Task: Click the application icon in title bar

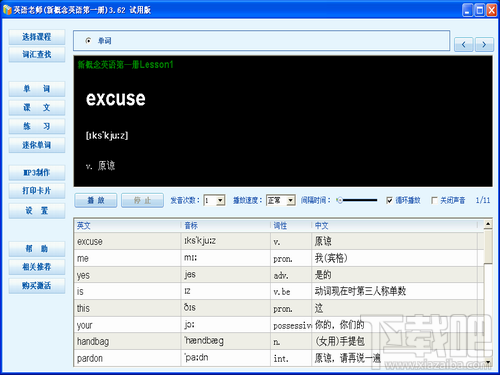Action: click(7, 10)
